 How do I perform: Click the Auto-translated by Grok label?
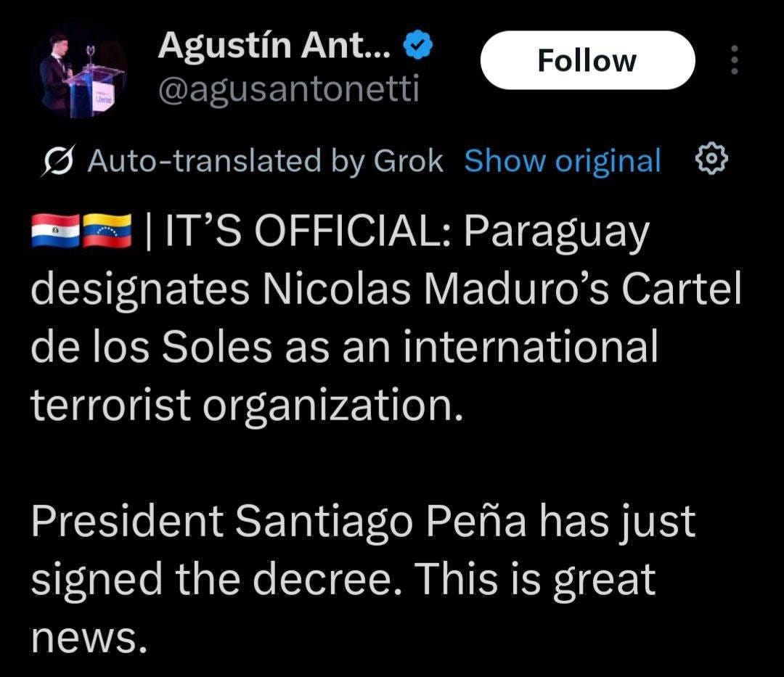pos(265,160)
